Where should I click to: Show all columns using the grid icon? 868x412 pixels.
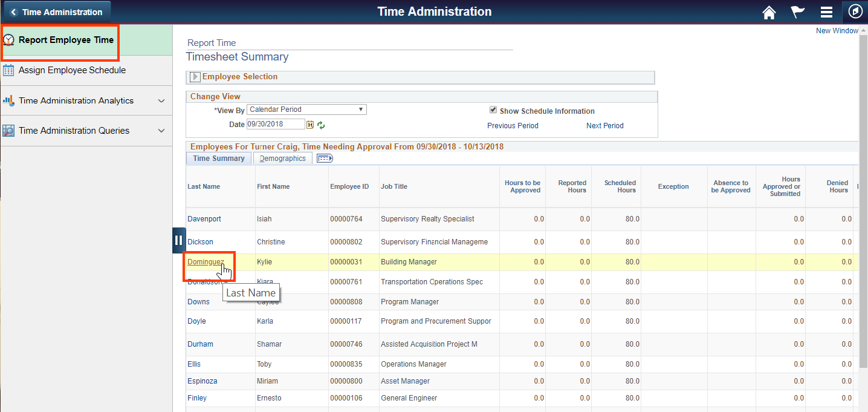tap(325, 158)
